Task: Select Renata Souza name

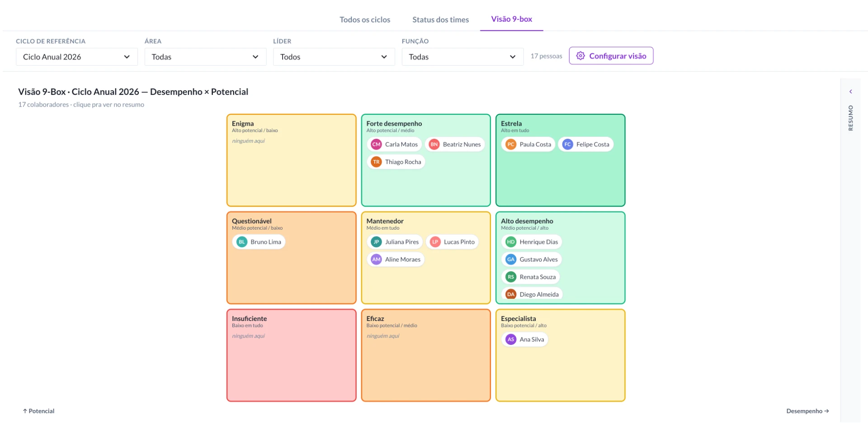Action: point(538,277)
